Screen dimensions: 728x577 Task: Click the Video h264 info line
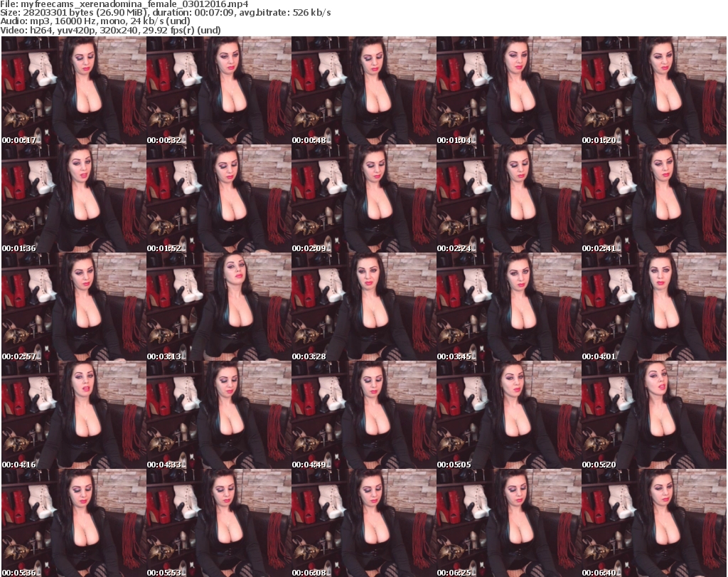click(110, 30)
